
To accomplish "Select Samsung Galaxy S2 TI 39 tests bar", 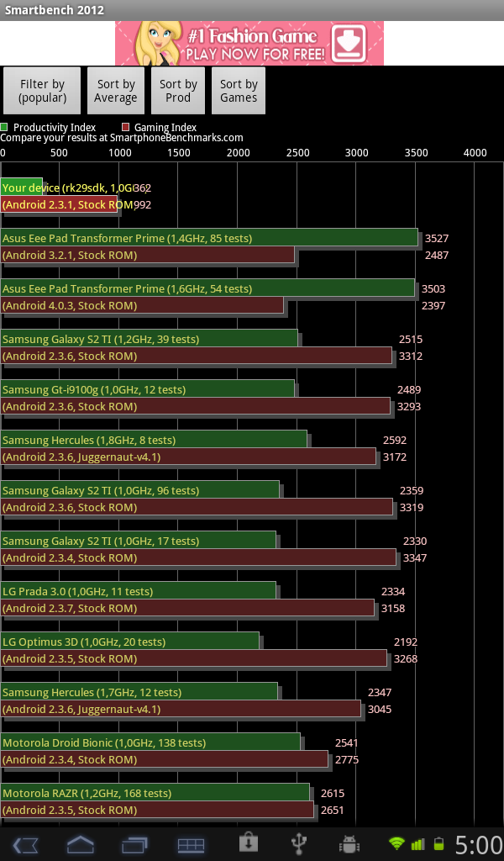I will pos(150,339).
